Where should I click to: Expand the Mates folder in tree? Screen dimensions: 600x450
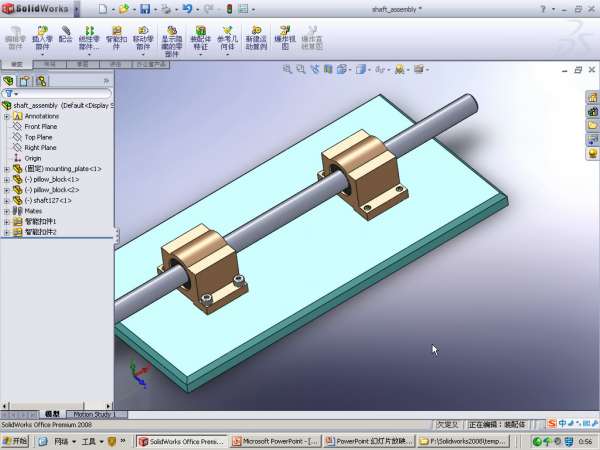tap(7, 211)
